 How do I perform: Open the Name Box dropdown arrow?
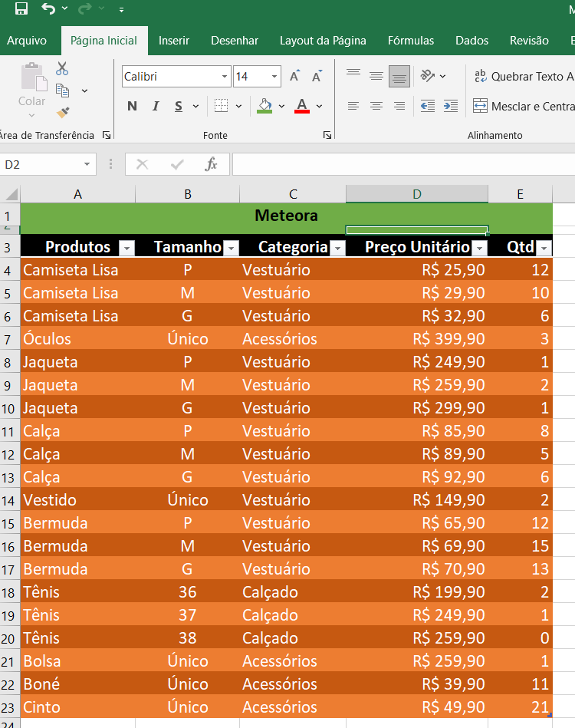coord(87,164)
